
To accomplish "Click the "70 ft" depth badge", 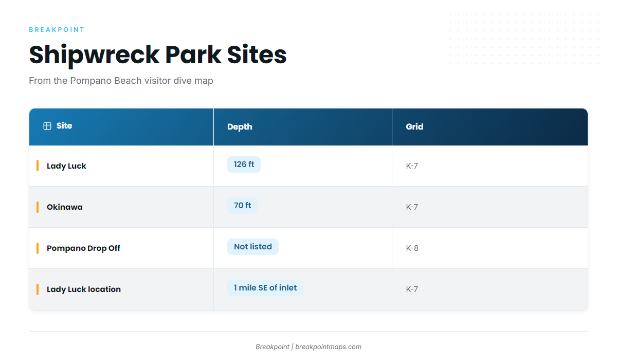I will pyautogui.click(x=242, y=206).
